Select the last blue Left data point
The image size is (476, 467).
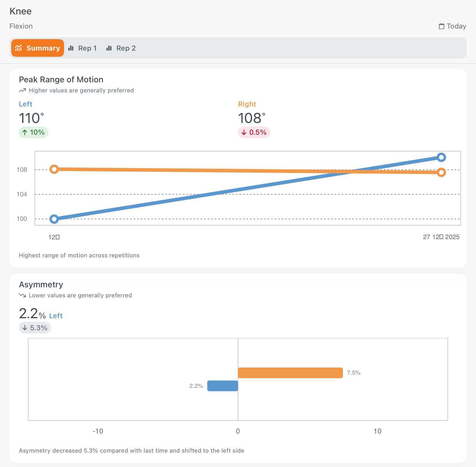pyautogui.click(x=441, y=157)
